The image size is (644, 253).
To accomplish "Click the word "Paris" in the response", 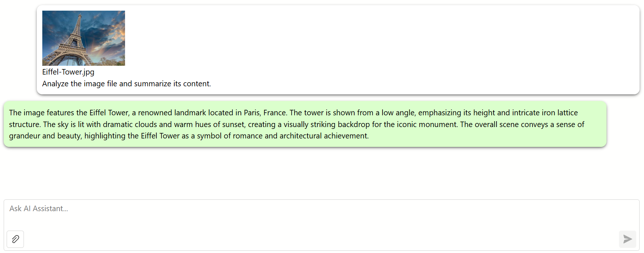I will (252, 113).
